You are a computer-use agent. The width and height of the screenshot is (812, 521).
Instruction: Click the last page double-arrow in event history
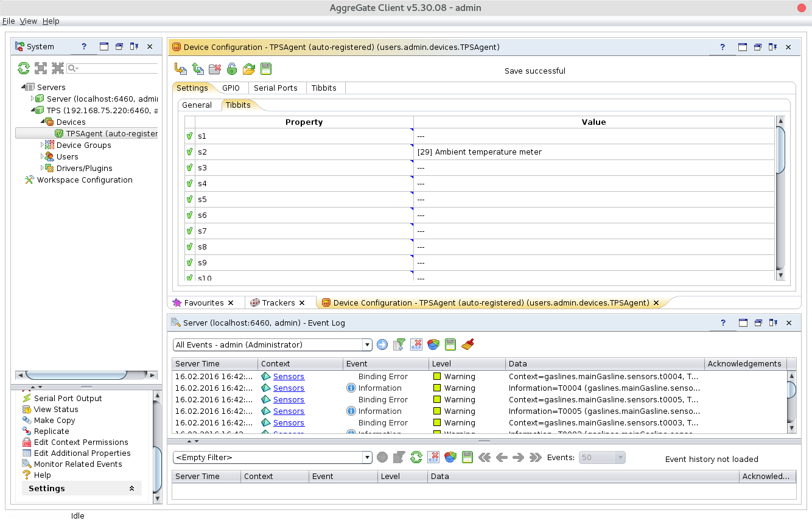[536, 458]
